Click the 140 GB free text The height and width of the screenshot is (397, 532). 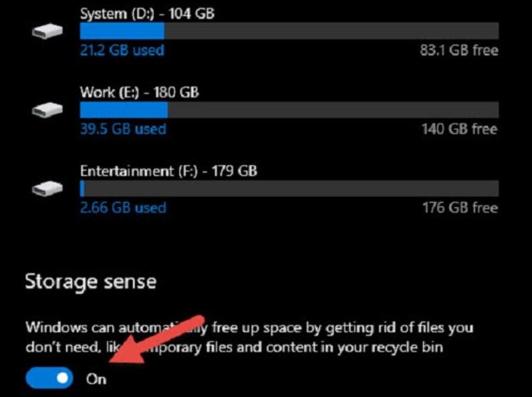(459, 129)
